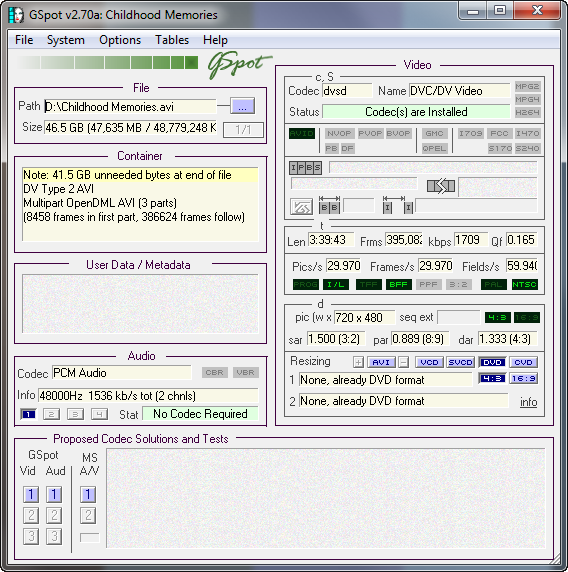Click the I470 indicator

pyautogui.click(x=527, y=133)
